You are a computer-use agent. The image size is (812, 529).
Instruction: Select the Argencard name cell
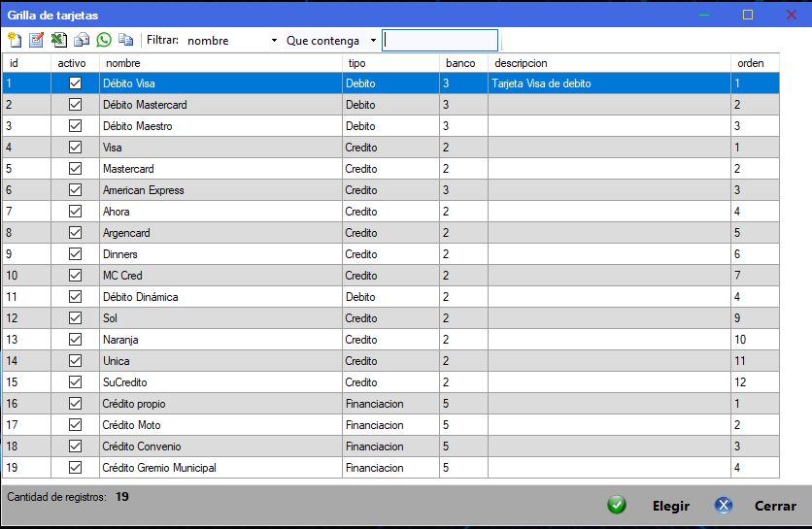(x=220, y=233)
